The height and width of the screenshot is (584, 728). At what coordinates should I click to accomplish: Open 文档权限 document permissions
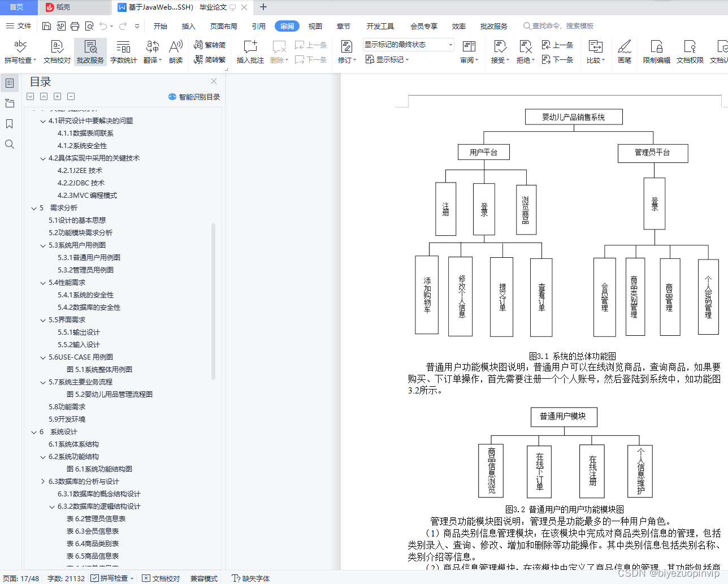pyautogui.click(x=690, y=51)
